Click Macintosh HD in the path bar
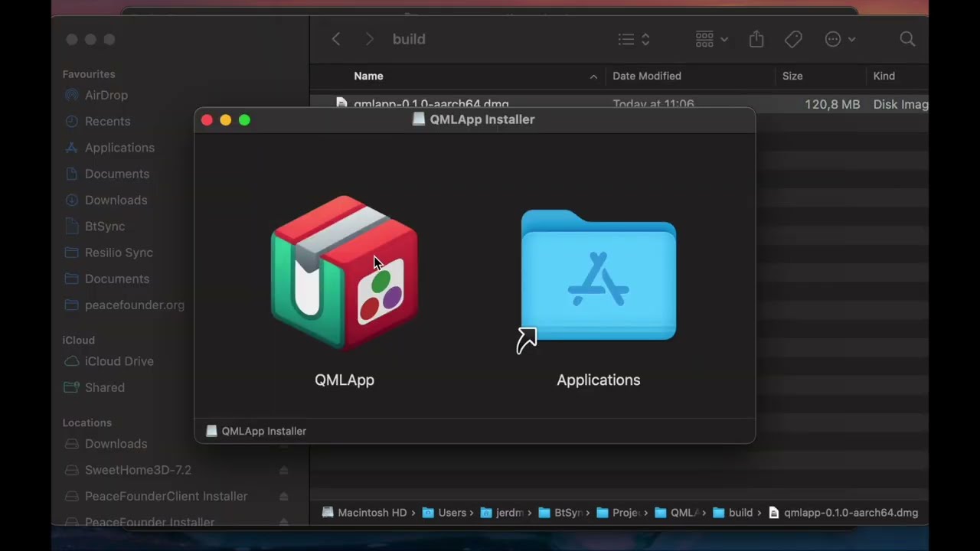Screen dimensions: 980x551 [365, 513]
